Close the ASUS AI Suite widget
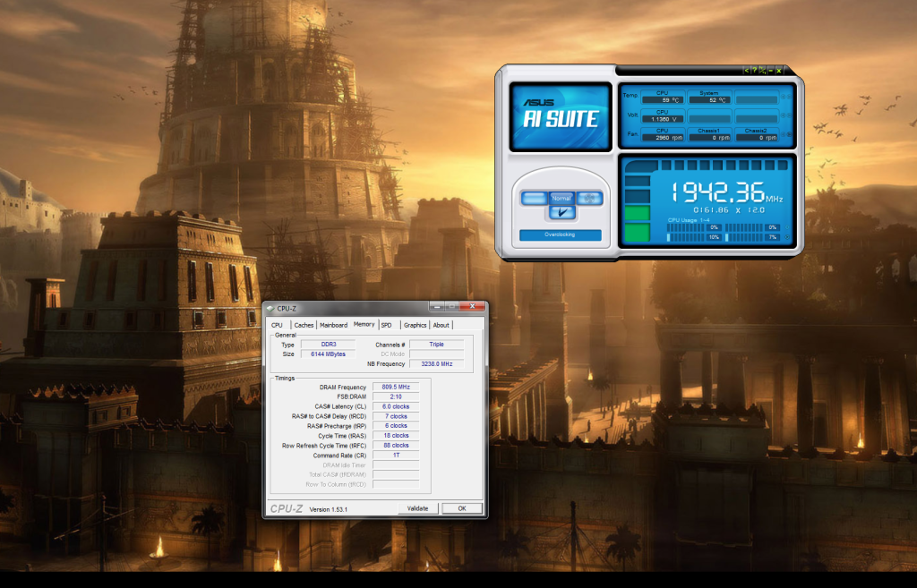This screenshot has height=588, width=917. click(x=779, y=70)
